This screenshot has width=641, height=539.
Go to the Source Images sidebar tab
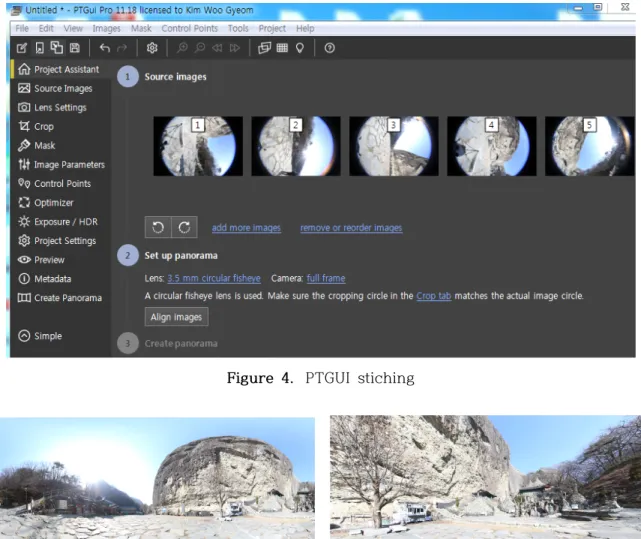pyautogui.click(x=61, y=88)
